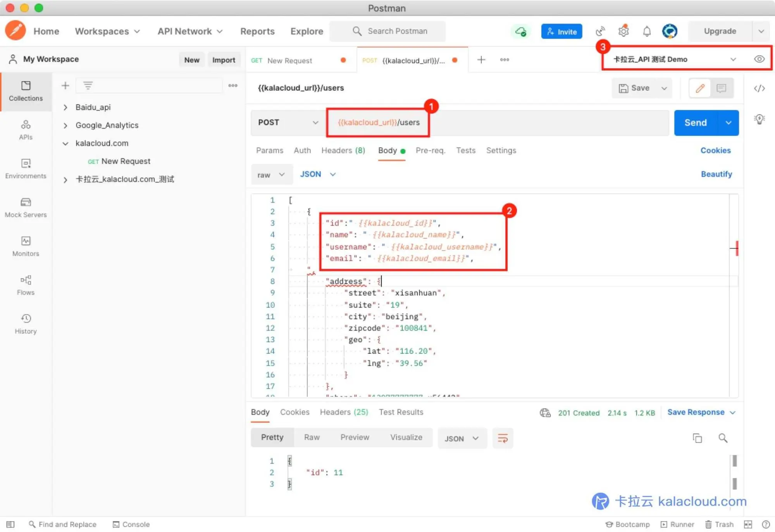Collapse the kalacloud.com collection
This screenshot has width=775, height=532.
pos(65,143)
